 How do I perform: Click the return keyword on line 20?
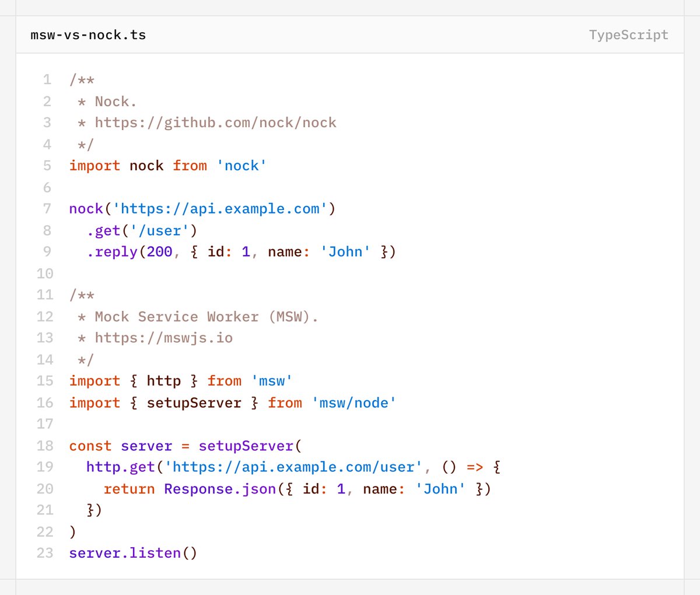click(129, 489)
